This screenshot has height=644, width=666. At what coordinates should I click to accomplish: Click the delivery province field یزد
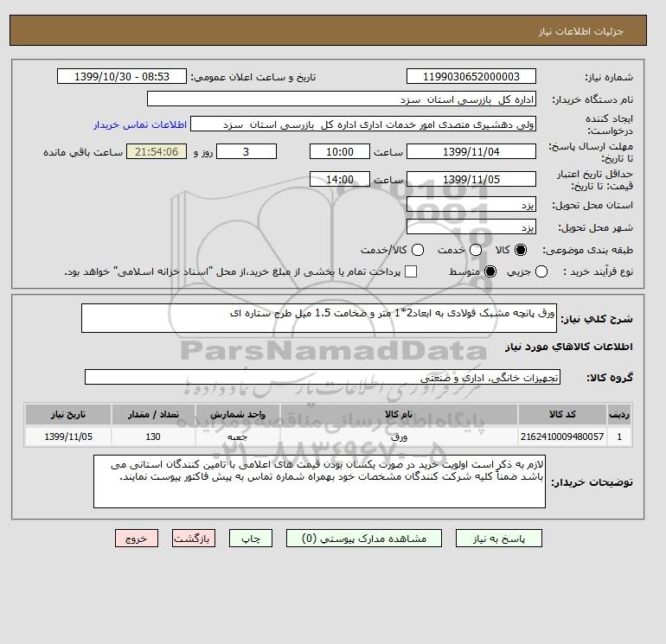[471, 205]
